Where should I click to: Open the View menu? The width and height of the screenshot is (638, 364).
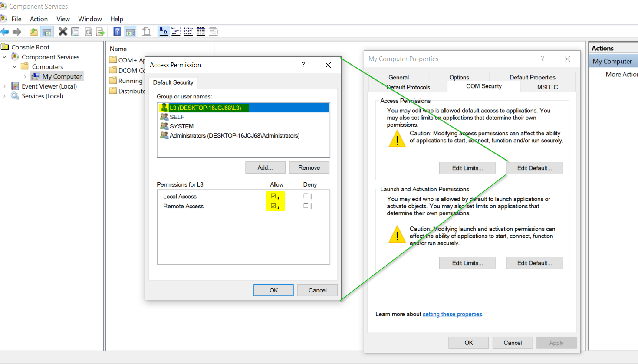(63, 19)
